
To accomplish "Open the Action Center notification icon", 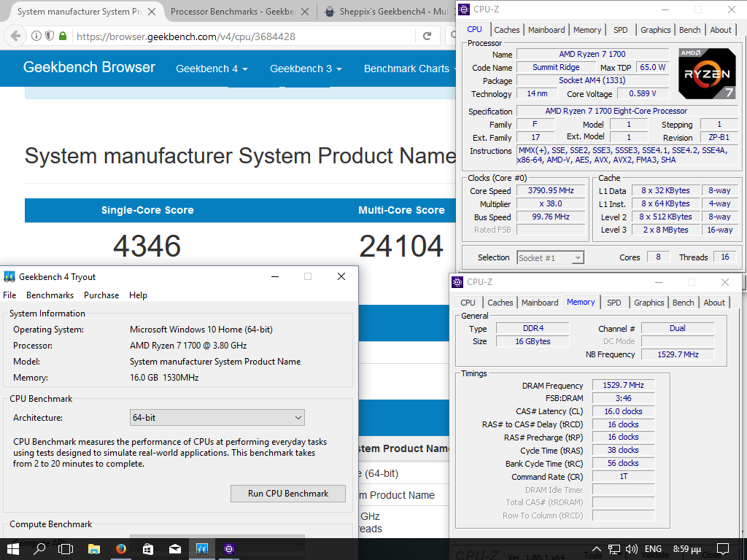I will 723,549.
